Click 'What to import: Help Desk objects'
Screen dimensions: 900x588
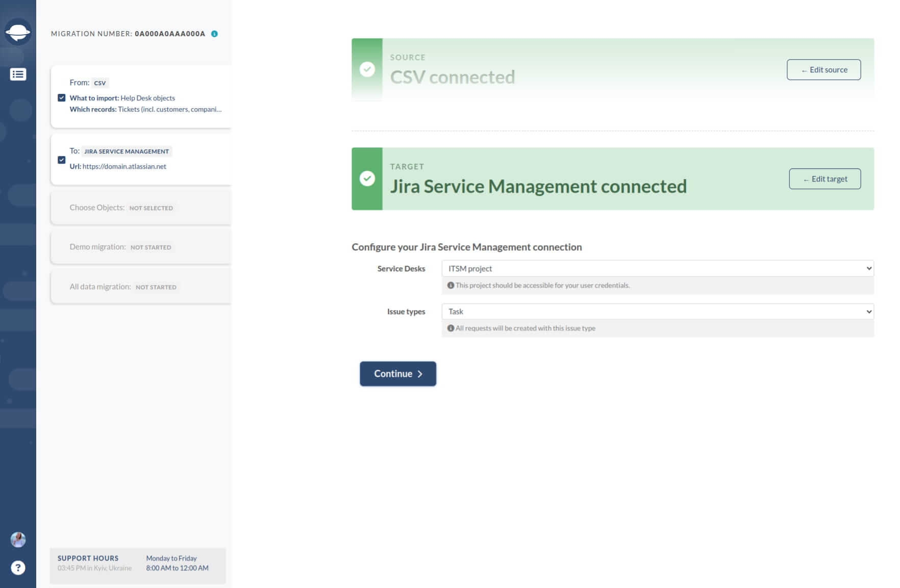(122, 98)
